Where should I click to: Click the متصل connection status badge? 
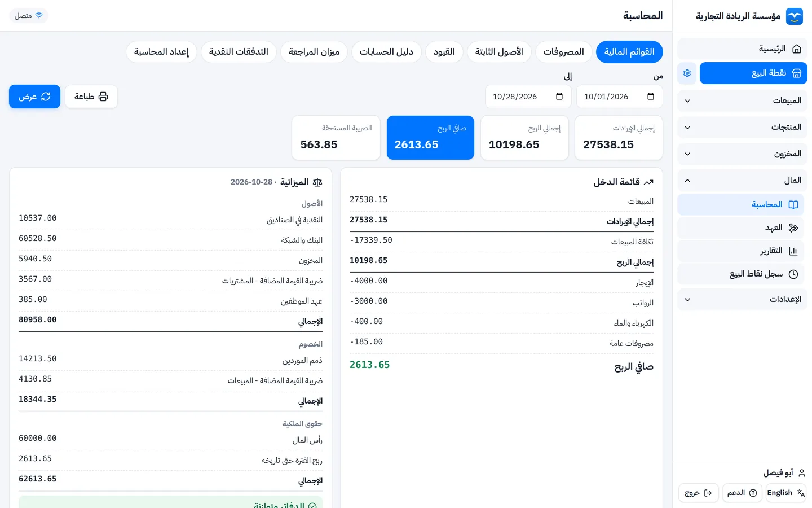click(x=29, y=16)
